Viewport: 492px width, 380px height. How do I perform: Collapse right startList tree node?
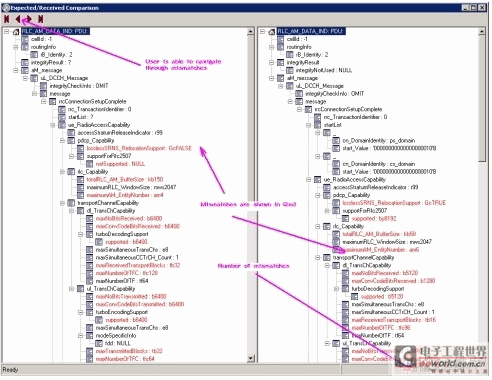(x=309, y=125)
